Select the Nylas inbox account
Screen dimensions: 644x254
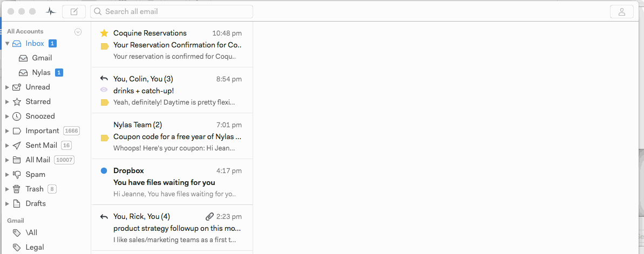point(41,72)
